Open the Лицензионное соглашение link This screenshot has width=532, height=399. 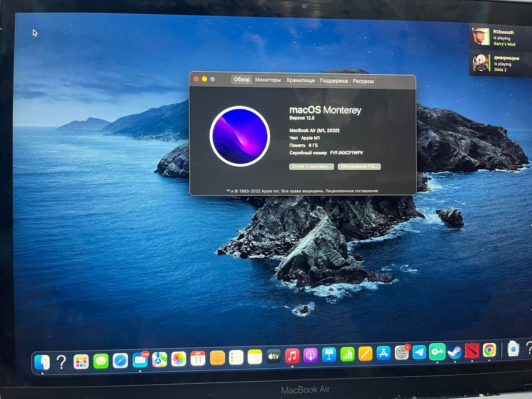(x=351, y=191)
